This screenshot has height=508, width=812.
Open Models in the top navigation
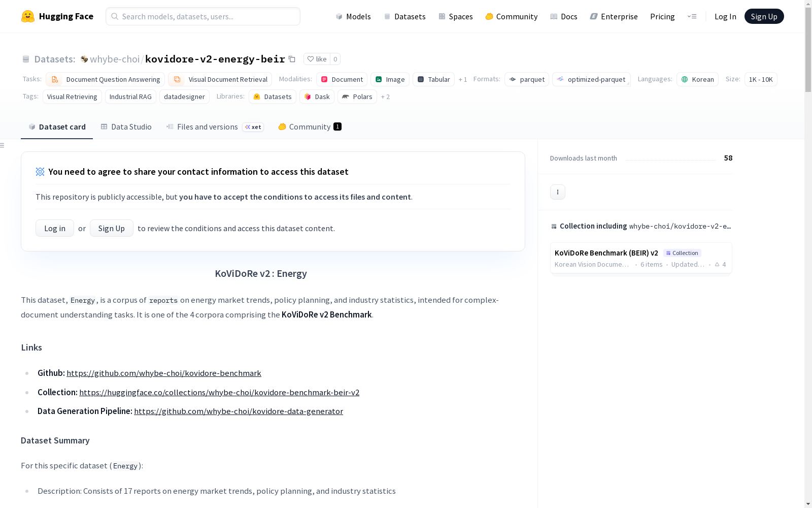click(x=353, y=16)
